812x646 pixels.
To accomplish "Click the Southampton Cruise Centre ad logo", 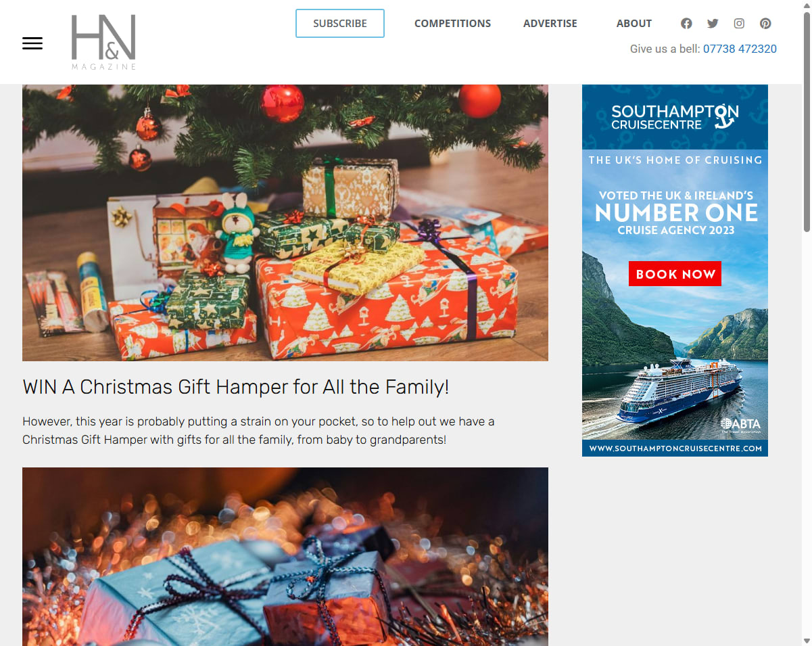I will (675, 116).
